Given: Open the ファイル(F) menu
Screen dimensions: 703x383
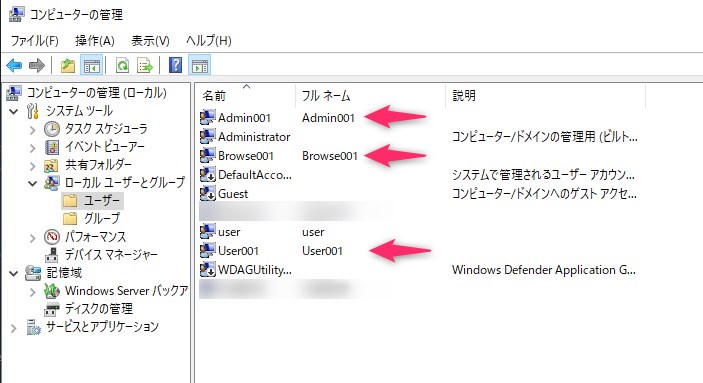Looking at the screenshot, I should (x=35, y=41).
